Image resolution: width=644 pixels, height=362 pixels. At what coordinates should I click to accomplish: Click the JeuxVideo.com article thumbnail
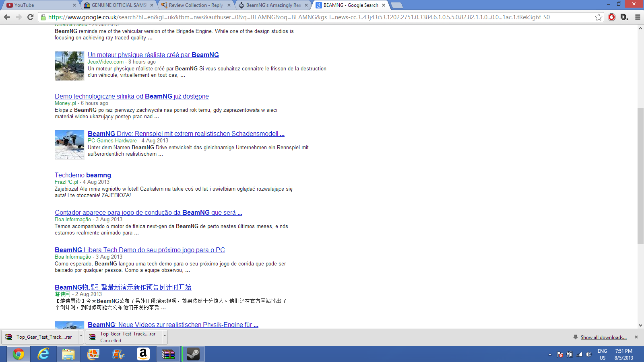coord(70,66)
